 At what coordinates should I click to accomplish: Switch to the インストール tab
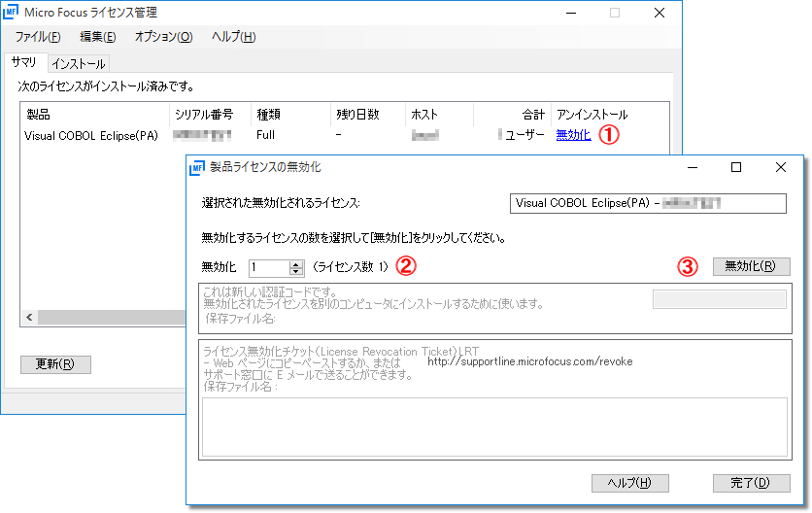(x=79, y=64)
